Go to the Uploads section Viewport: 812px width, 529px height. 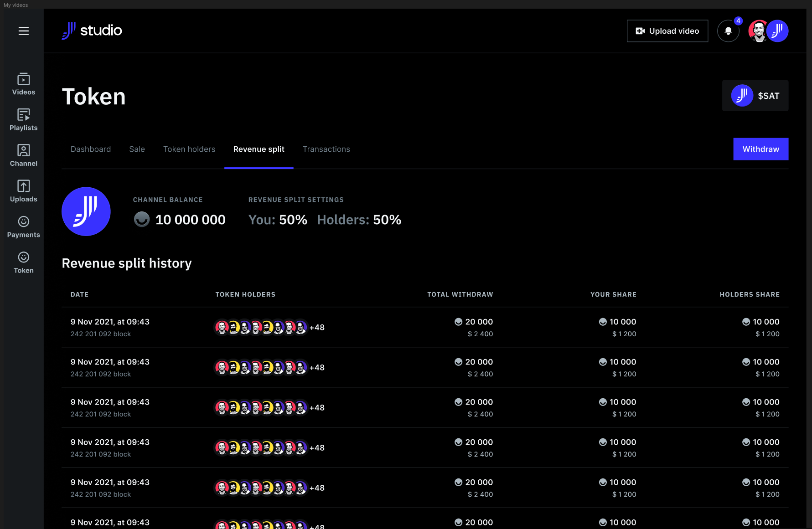23,190
